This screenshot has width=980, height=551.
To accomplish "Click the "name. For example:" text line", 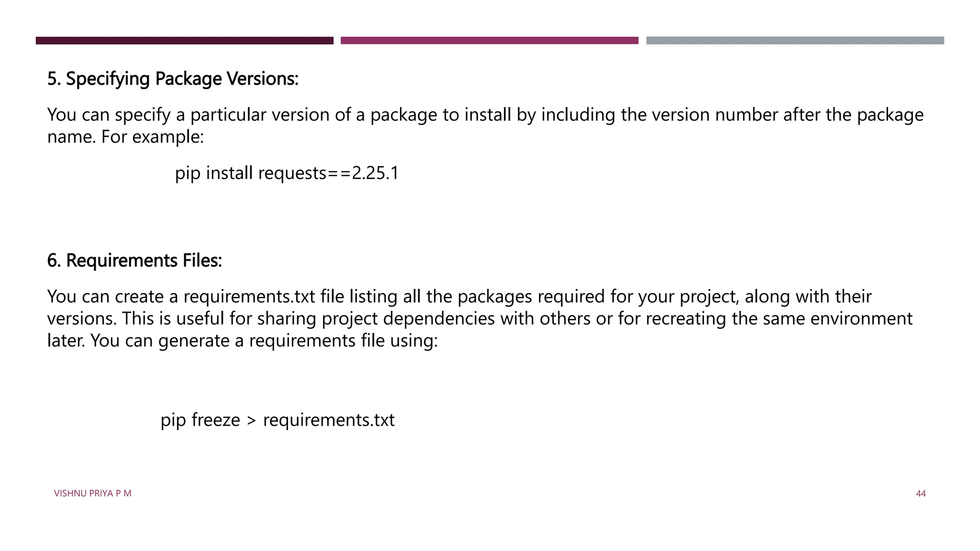I will click(x=125, y=137).
